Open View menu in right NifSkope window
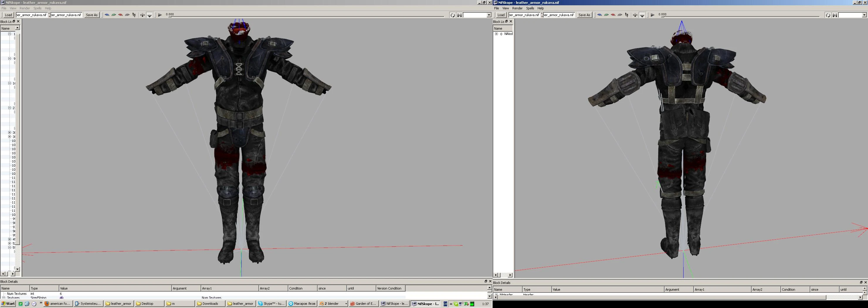 click(x=506, y=8)
